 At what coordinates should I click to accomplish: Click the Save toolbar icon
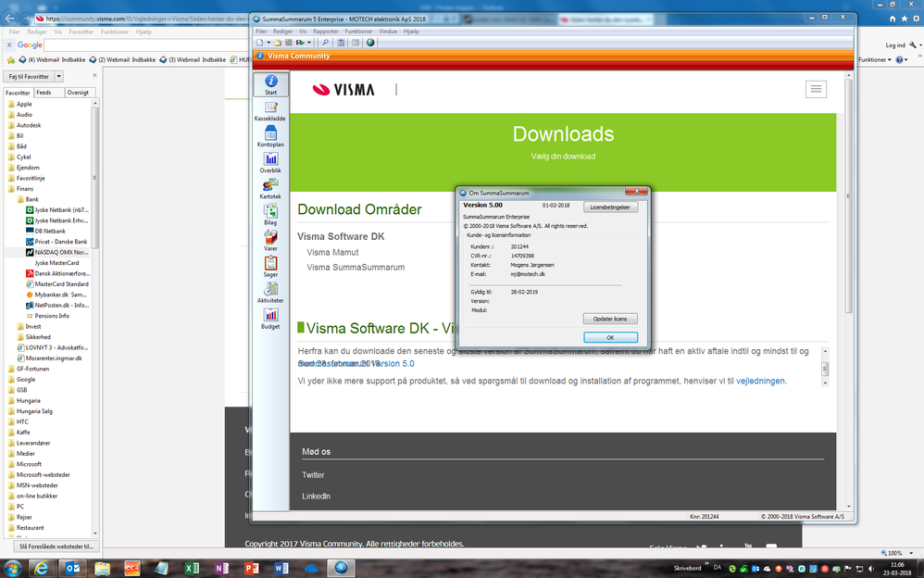tap(289, 43)
